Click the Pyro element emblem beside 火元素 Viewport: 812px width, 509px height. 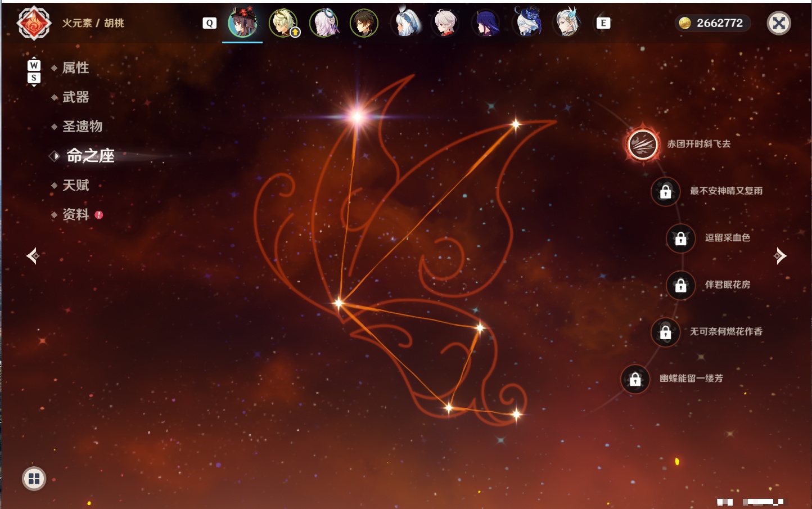[34, 23]
